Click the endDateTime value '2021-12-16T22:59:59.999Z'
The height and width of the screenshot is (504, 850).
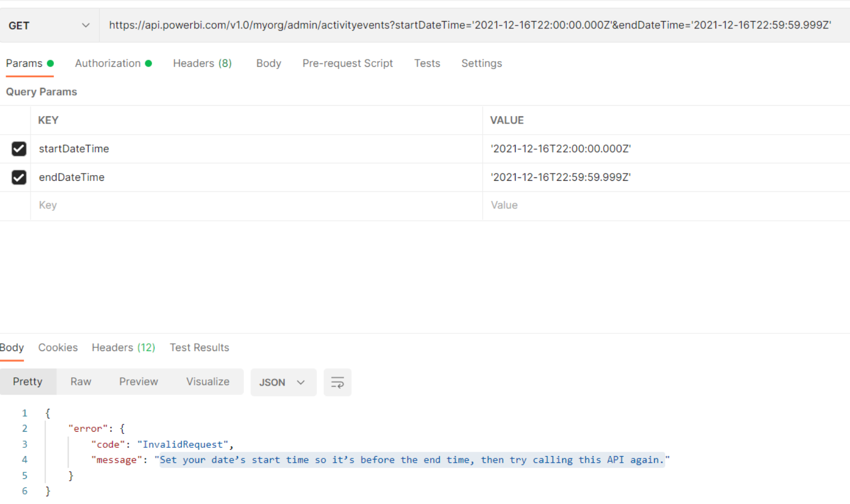[561, 177]
